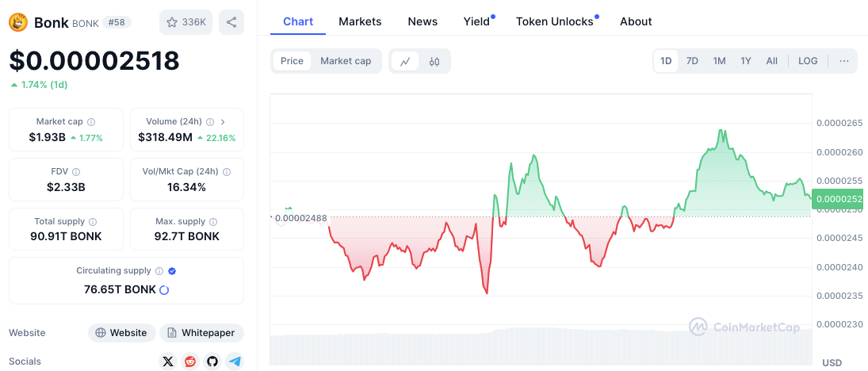Set chart range to 1D

666,61
